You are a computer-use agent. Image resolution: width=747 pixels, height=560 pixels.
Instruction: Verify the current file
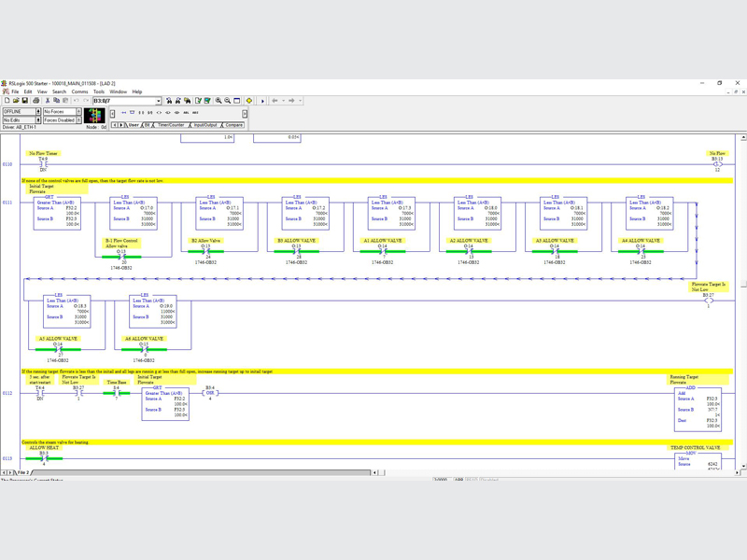(198, 101)
